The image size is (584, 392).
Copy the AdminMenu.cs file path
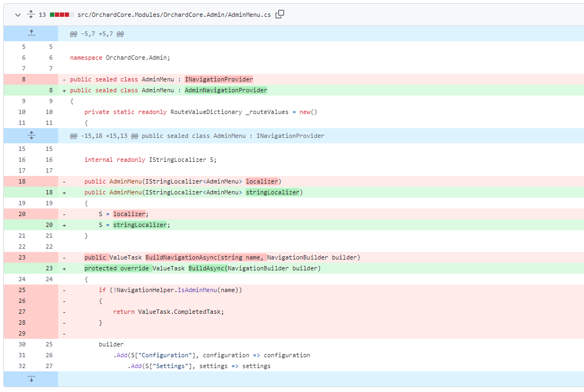[x=279, y=15]
